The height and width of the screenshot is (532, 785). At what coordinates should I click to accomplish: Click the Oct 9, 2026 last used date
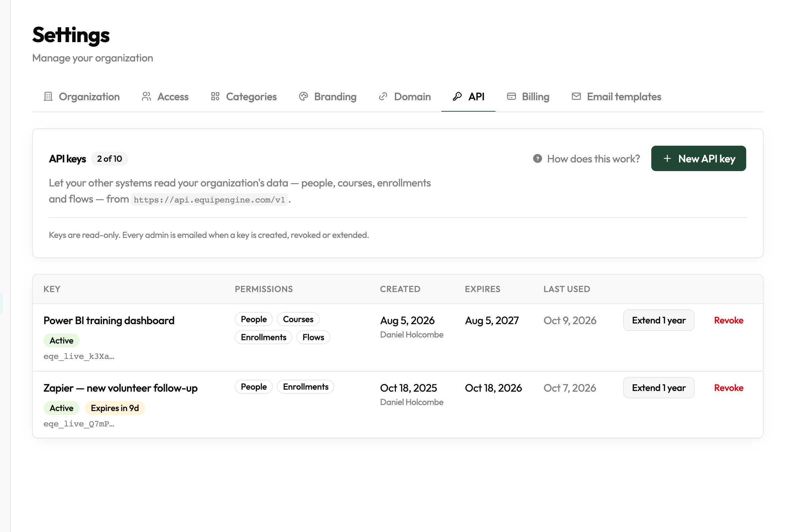570,320
